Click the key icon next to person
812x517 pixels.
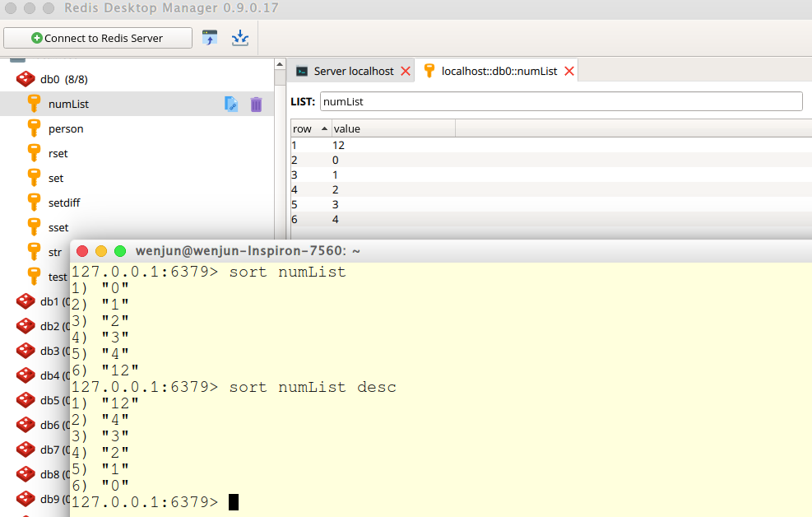point(34,128)
